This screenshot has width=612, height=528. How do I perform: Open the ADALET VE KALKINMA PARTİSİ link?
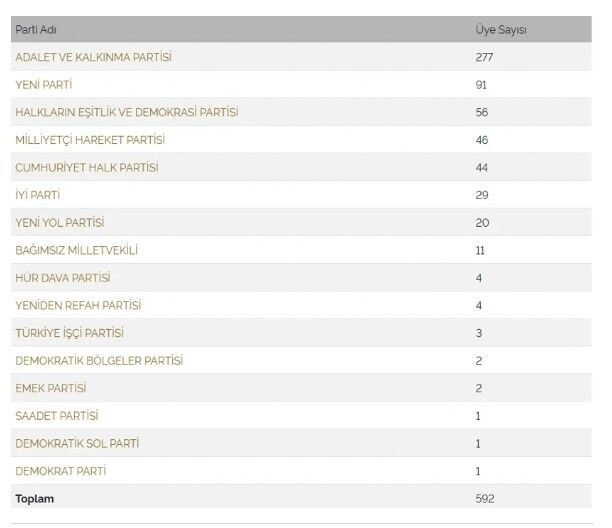[93, 57]
